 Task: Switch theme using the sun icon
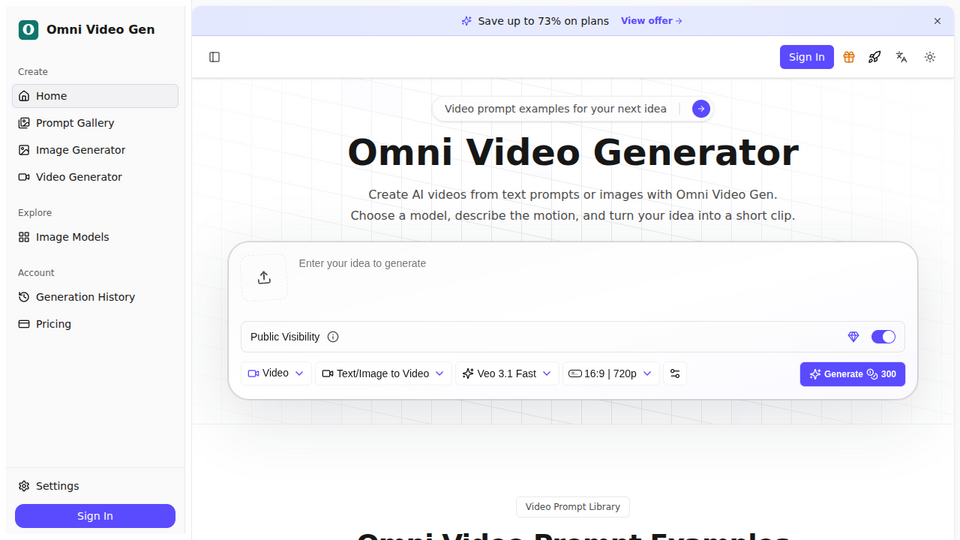pyautogui.click(x=930, y=57)
